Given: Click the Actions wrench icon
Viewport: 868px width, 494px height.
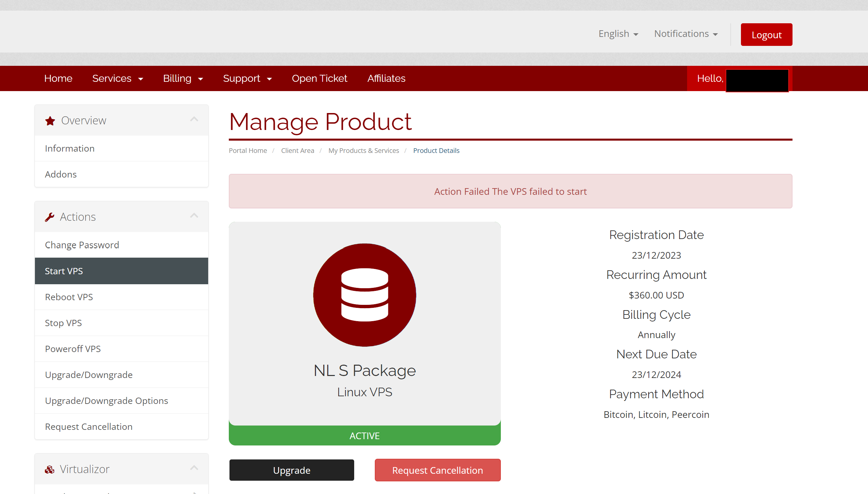Looking at the screenshot, I should [50, 217].
